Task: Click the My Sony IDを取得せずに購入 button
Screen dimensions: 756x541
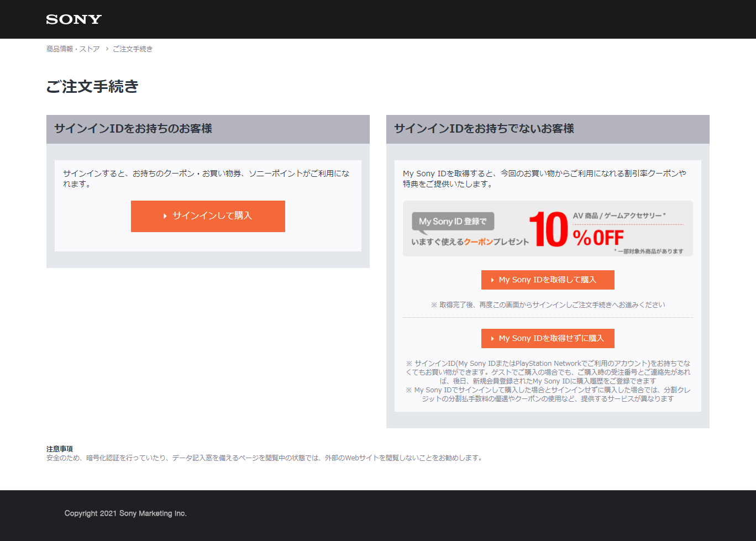Action: tap(548, 338)
